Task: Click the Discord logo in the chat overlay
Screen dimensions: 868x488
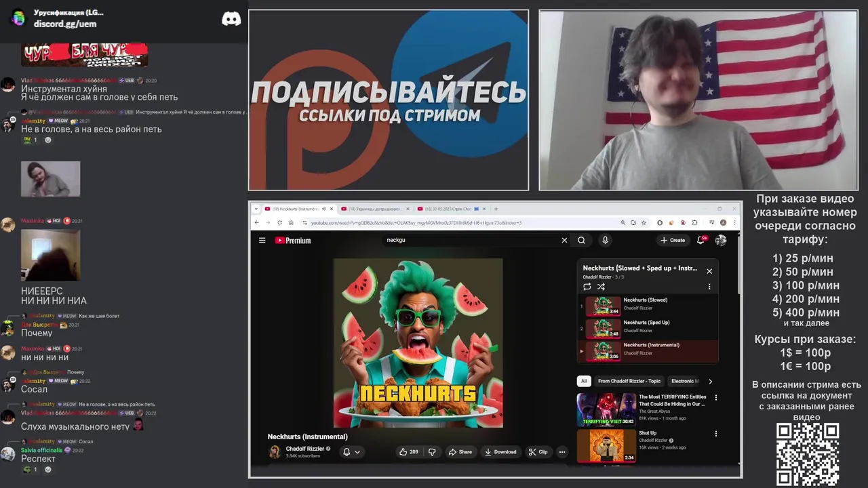Action: [231, 19]
